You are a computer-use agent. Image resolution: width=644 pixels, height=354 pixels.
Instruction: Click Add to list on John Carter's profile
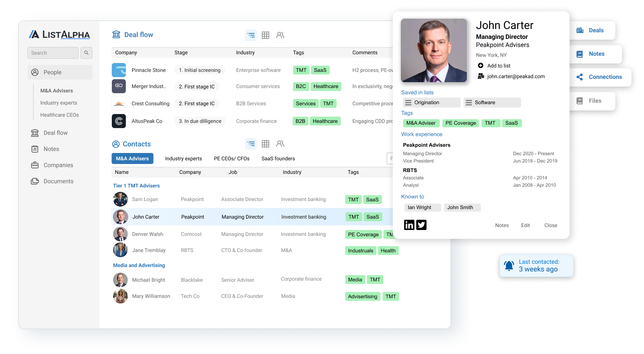(x=494, y=66)
